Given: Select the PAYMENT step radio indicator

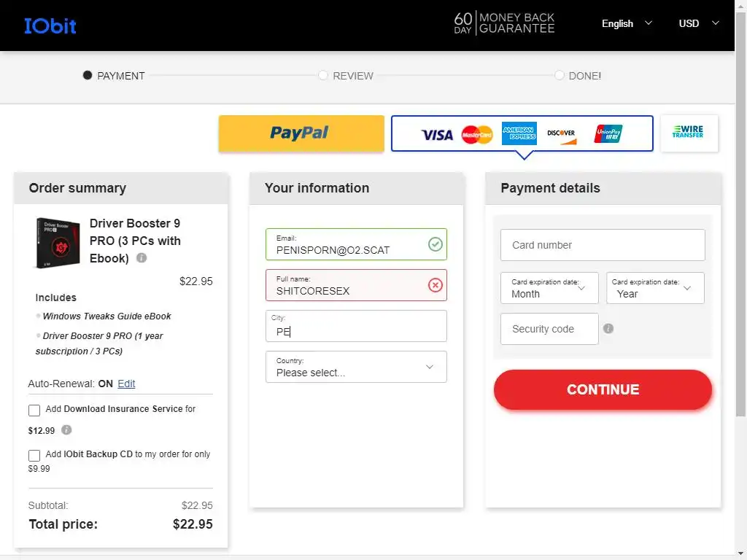Looking at the screenshot, I should (88, 75).
